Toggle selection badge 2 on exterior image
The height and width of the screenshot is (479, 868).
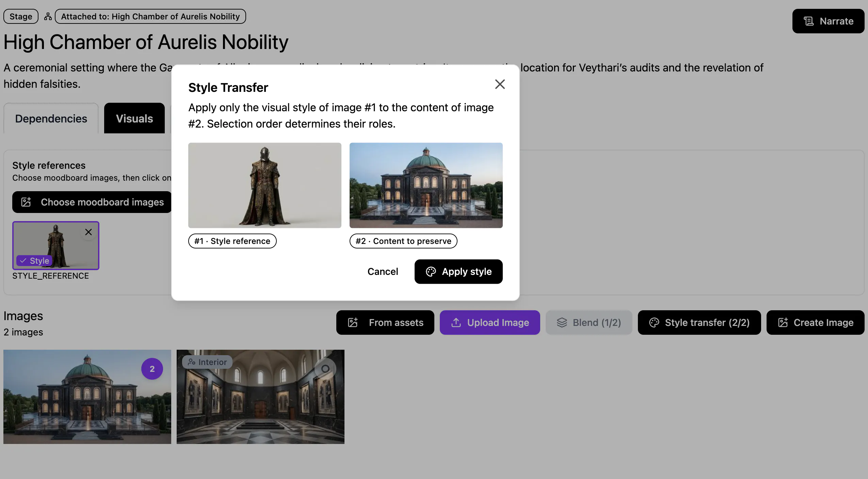point(152,369)
